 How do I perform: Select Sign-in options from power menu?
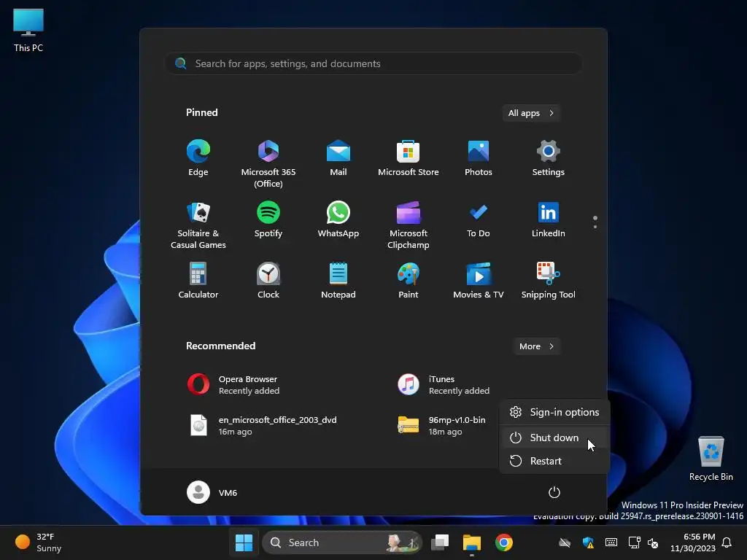pyautogui.click(x=554, y=413)
